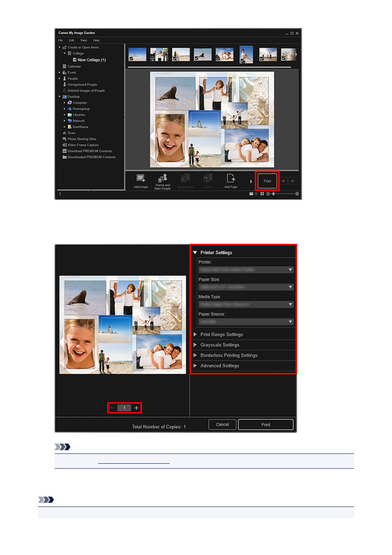The height and width of the screenshot is (555, 392).
Task: Expand the UserName tree node
Action: (65, 127)
